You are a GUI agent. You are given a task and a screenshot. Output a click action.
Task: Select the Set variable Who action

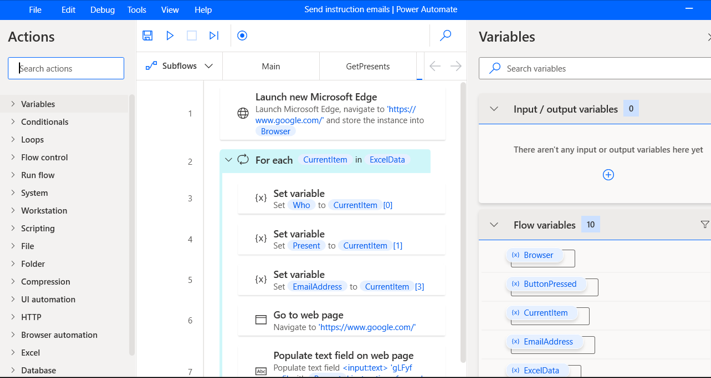(x=341, y=199)
